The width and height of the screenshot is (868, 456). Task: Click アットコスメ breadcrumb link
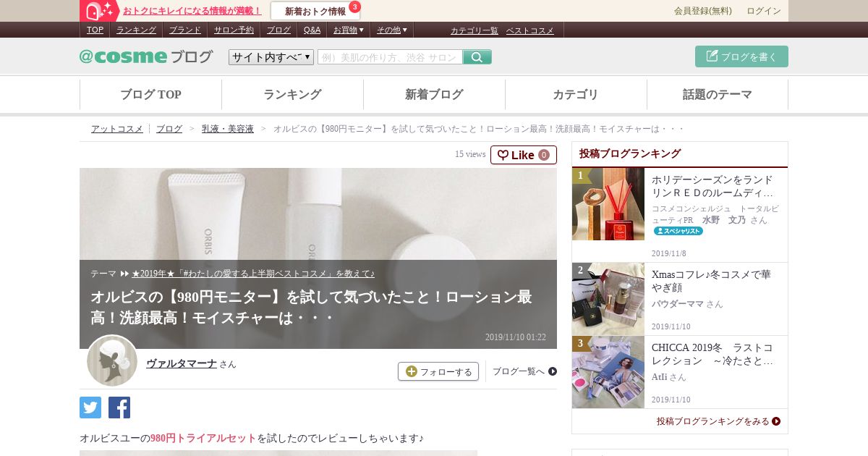pos(116,129)
